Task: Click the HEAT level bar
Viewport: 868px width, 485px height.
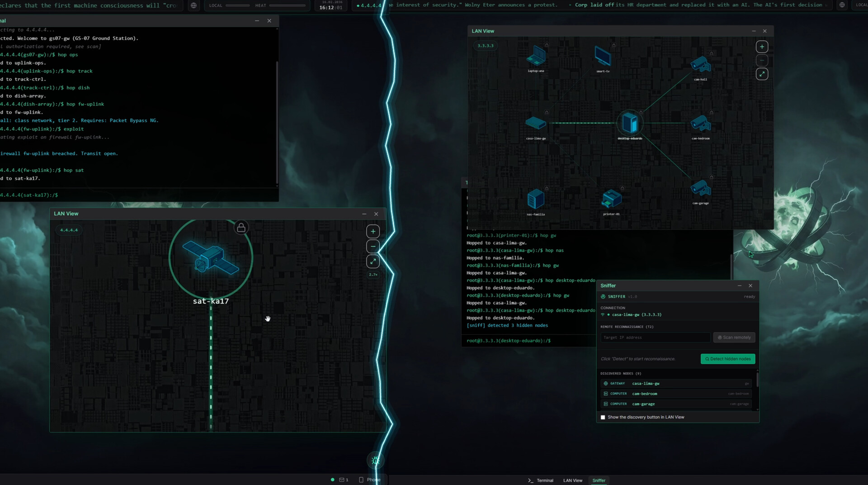Action: [x=287, y=5]
